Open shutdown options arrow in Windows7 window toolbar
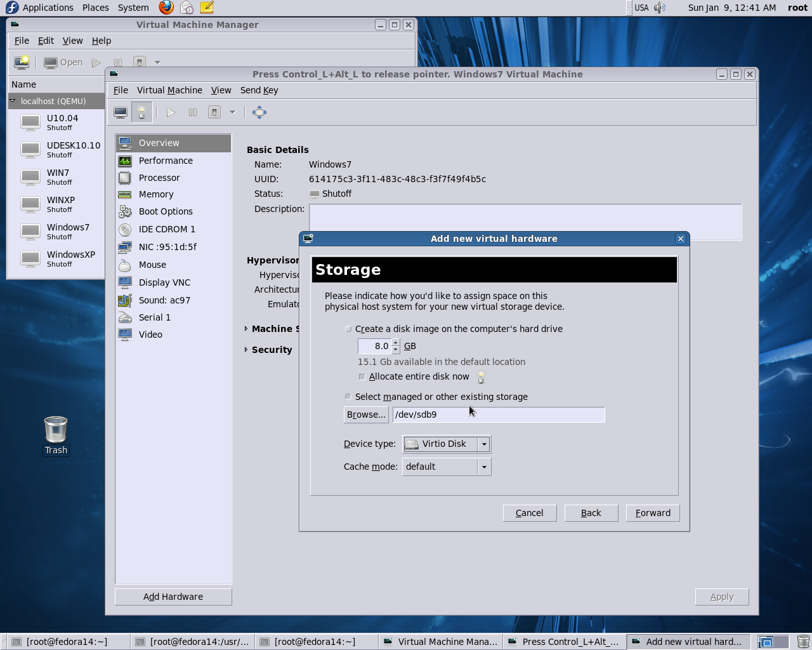Image resolution: width=812 pixels, height=650 pixels. pos(232,112)
